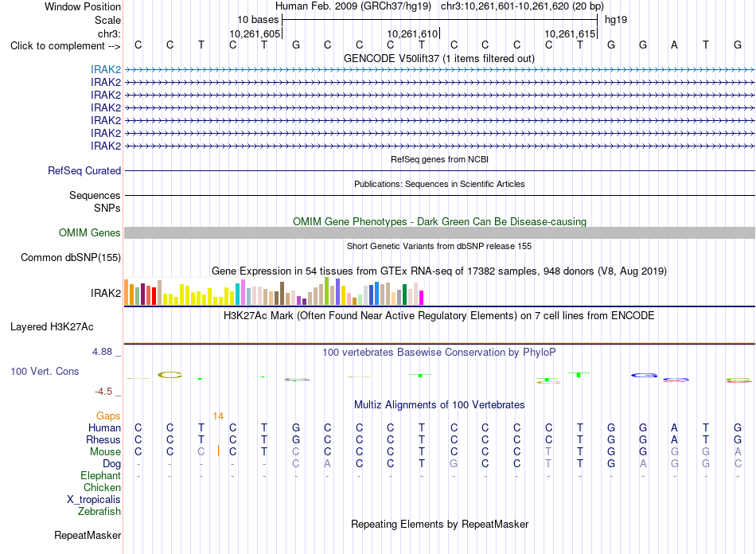Click the 'Click to complement -->' label
This screenshot has height=554, width=756.
[x=65, y=46]
